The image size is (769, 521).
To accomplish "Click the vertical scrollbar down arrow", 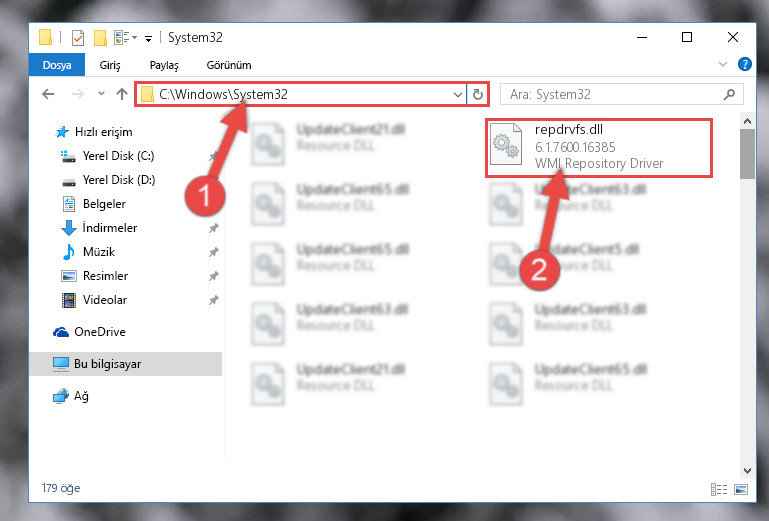I will (x=747, y=470).
